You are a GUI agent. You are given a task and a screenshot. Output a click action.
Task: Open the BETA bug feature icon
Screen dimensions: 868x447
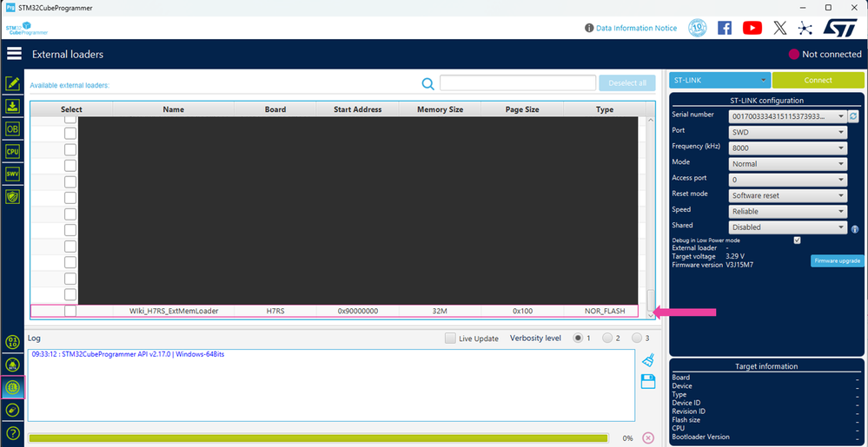(12, 365)
